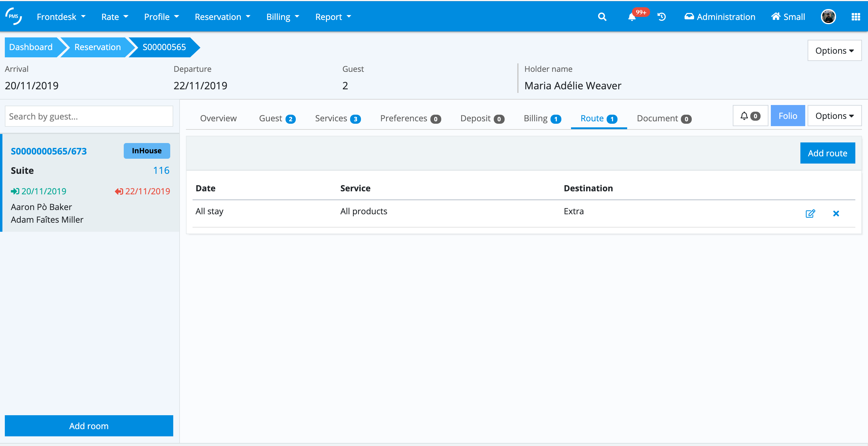Open reservation link S0000000565/673
Image resolution: width=868 pixels, height=446 pixels.
49,151
